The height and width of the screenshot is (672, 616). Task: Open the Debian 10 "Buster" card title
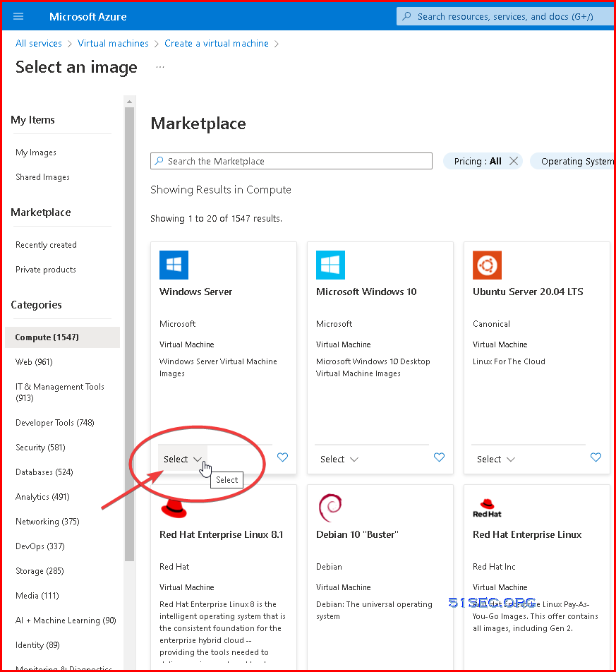357,535
